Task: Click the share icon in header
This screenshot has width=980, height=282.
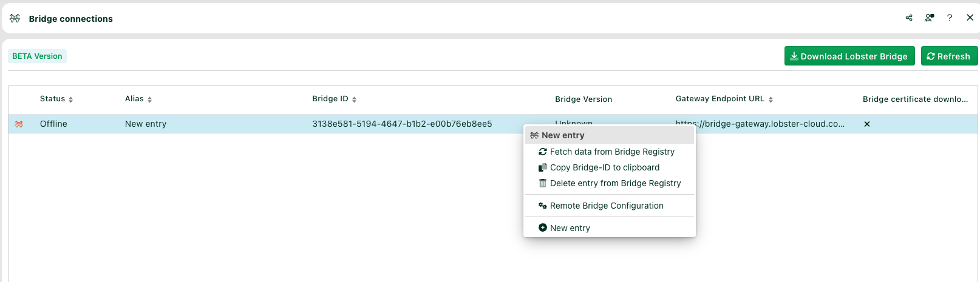Action: [909, 18]
